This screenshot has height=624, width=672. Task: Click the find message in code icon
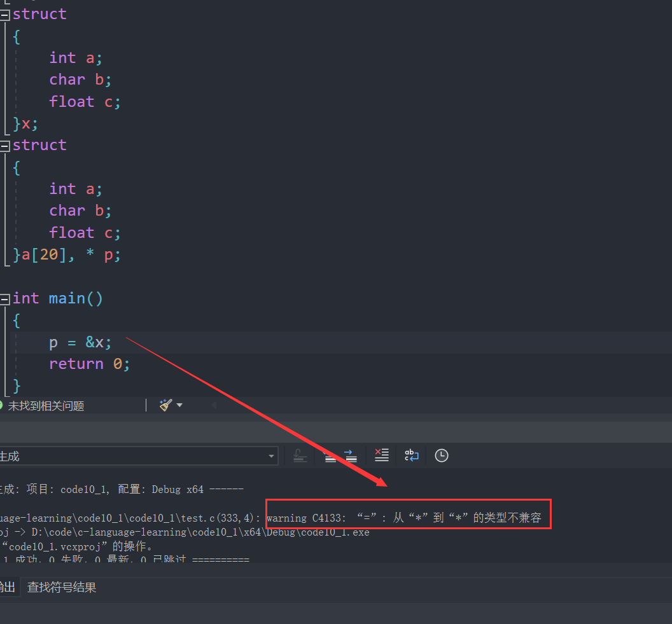pyautogui.click(x=300, y=455)
